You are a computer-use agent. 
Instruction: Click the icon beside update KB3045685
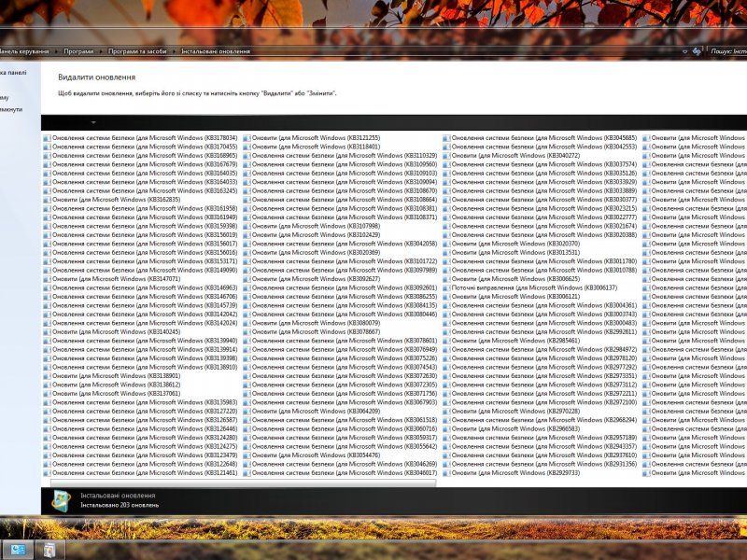446,138
